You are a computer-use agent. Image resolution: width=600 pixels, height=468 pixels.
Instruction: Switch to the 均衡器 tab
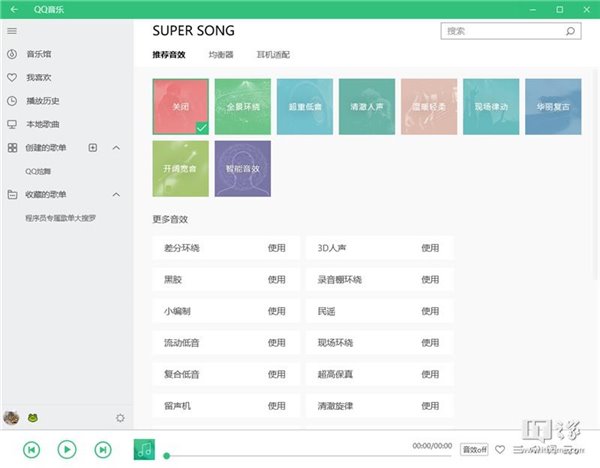[x=221, y=55]
